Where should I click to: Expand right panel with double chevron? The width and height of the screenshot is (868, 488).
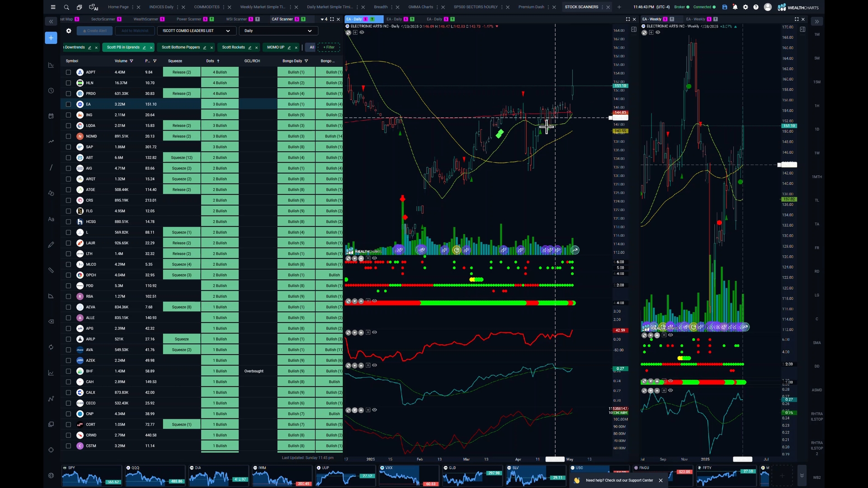pyautogui.click(x=816, y=21)
